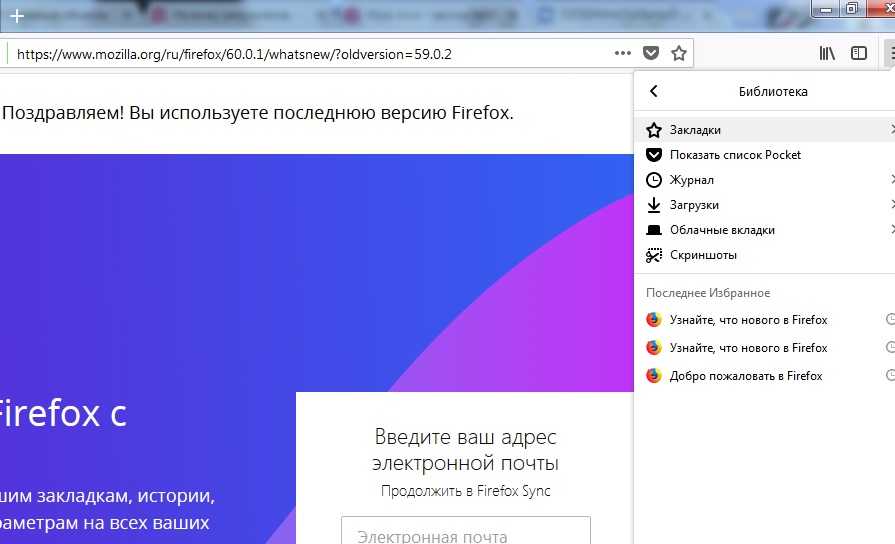Click the address bar URL

click(x=234, y=54)
